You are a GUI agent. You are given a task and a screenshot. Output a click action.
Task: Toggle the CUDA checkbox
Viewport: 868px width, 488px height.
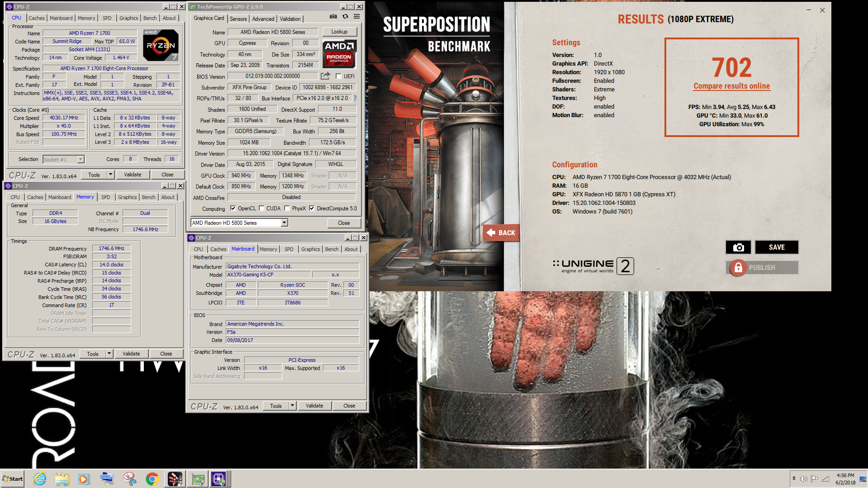[x=261, y=208]
